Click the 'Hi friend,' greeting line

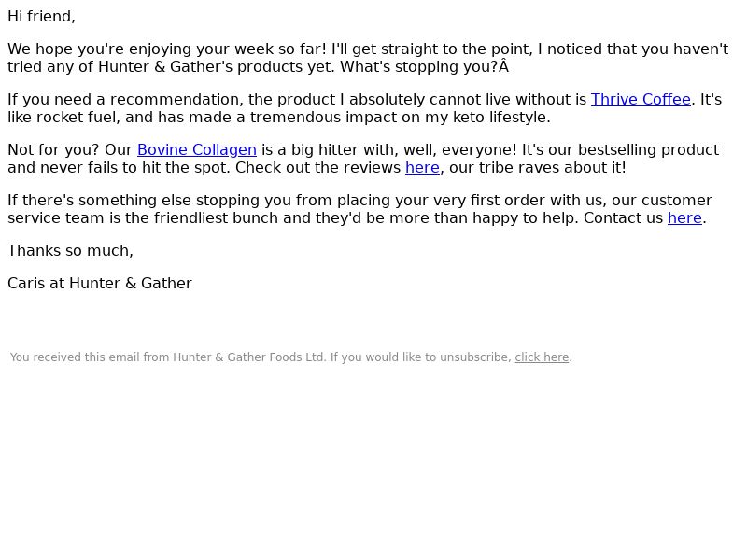point(41,17)
